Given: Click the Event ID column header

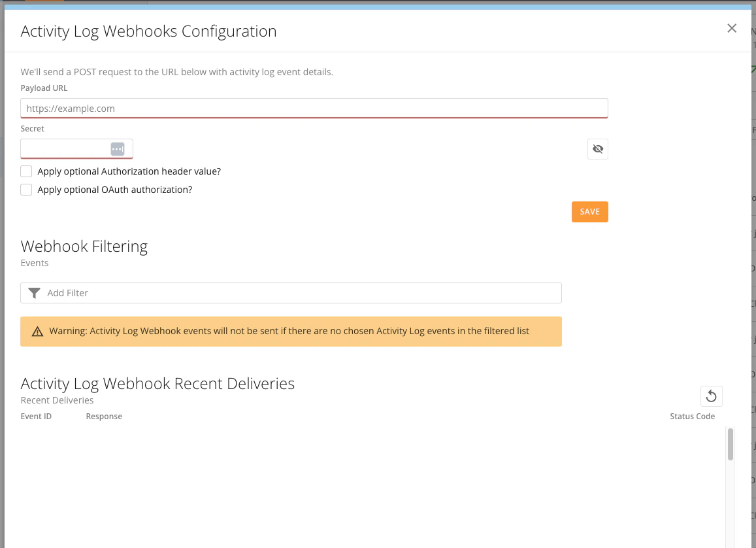Looking at the screenshot, I should pos(36,417).
